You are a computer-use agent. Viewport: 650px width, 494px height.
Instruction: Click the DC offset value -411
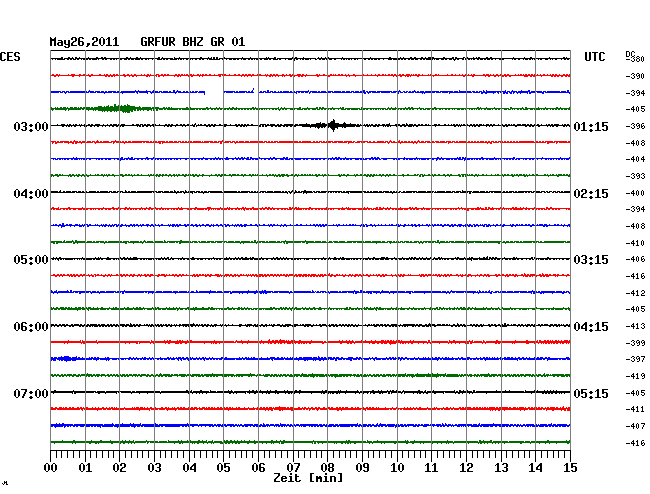(635, 409)
